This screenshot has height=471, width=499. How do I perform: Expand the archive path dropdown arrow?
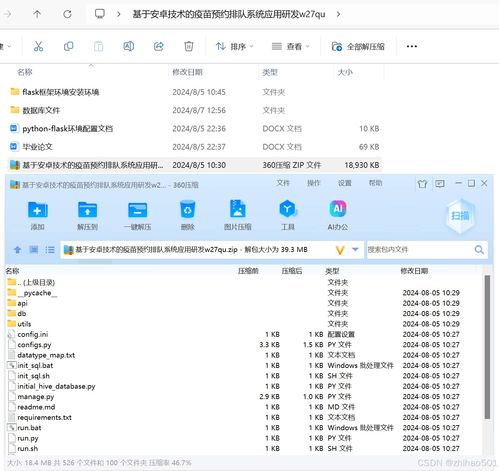(355, 249)
